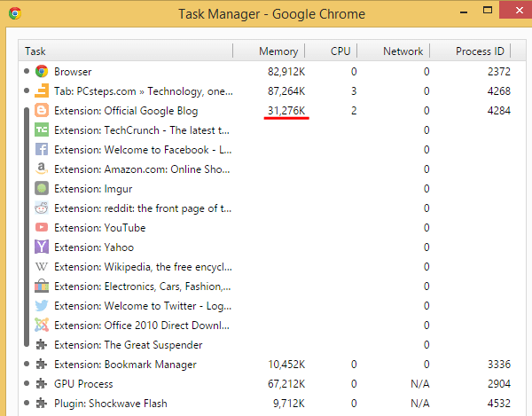Click the 9,712K memory value
The width and height of the screenshot is (532, 416).
(x=289, y=403)
